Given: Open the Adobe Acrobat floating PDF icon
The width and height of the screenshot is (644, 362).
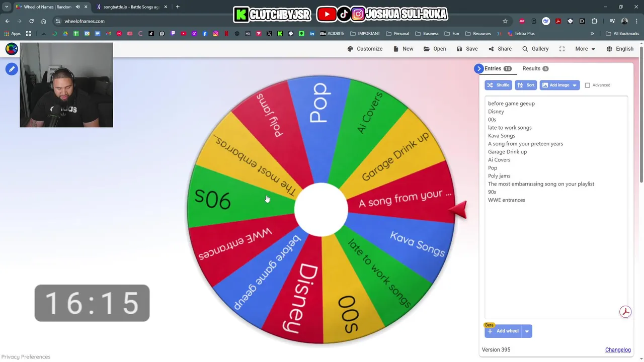Looking at the screenshot, I should click(x=625, y=312).
